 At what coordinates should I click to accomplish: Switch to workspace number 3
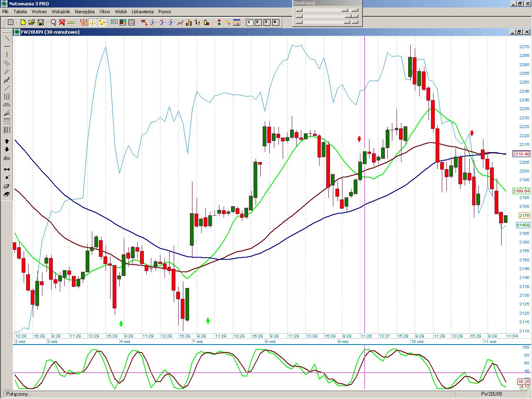pos(267,22)
